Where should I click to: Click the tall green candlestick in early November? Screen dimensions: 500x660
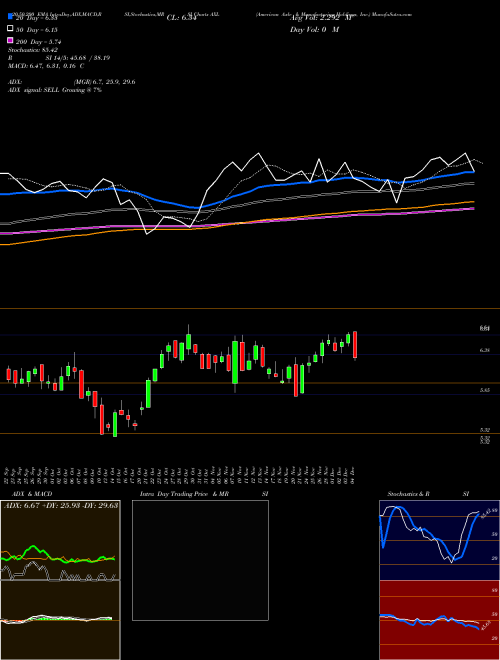(x=235, y=362)
